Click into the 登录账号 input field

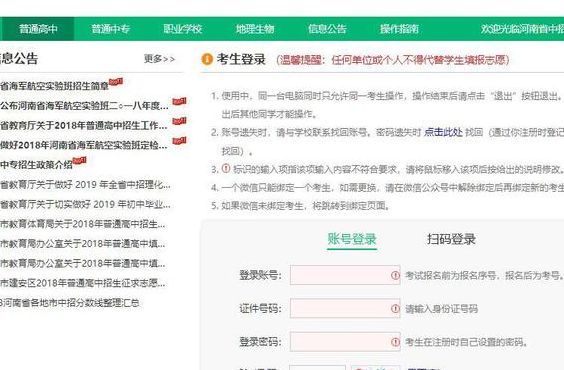(345, 275)
